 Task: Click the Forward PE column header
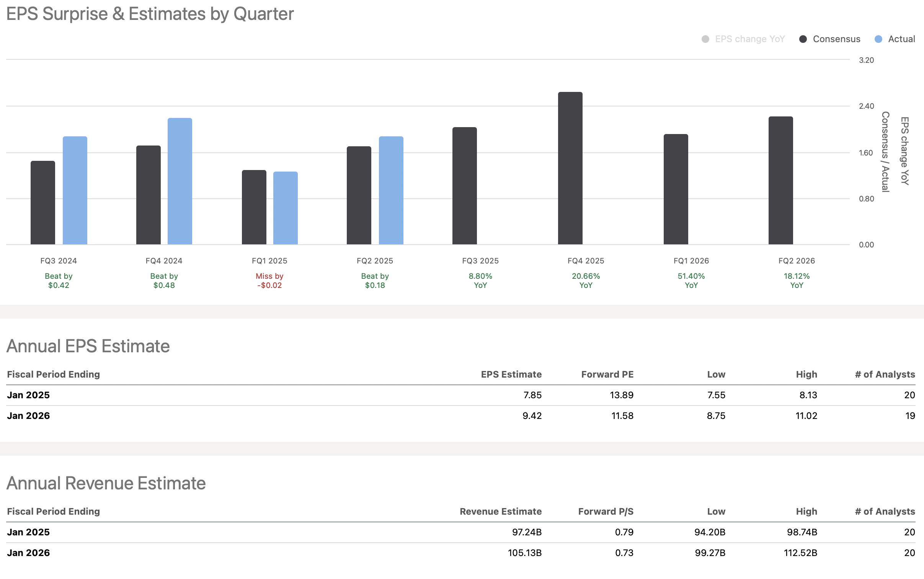click(x=607, y=375)
